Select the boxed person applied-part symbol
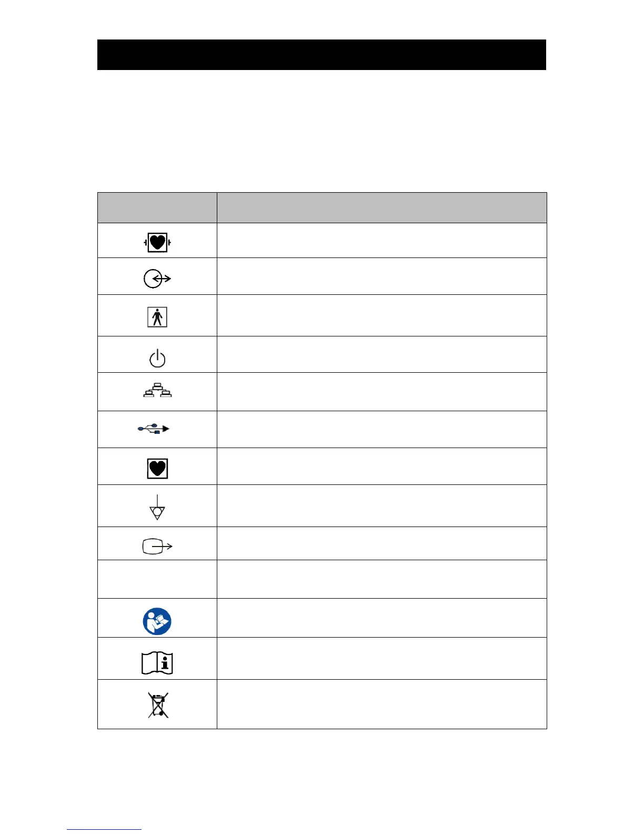The width and height of the screenshot is (644, 834). click(157, 317)
